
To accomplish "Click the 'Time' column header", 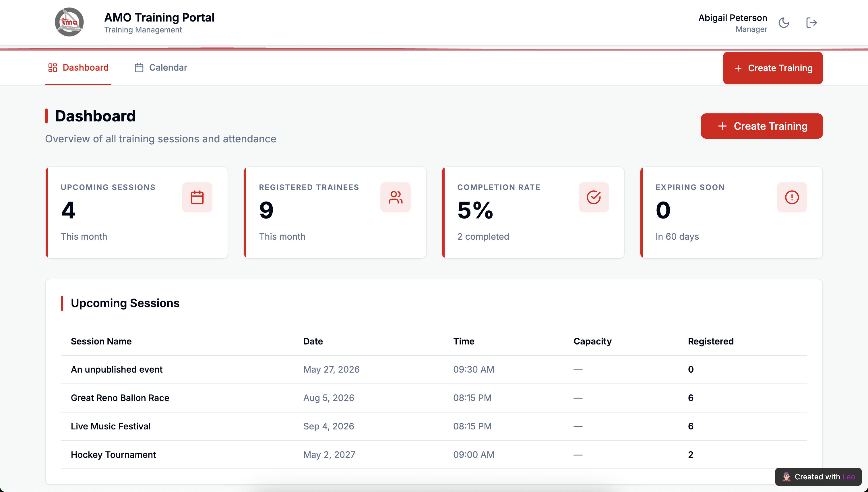I will click(x=464, y=341).
